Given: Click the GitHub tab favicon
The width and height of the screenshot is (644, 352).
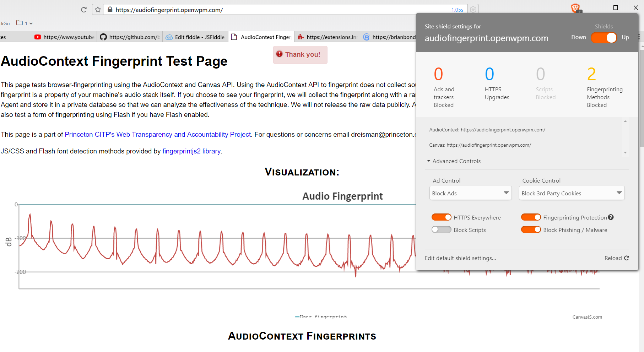Looking at the screenshot, I should (103, 37).
